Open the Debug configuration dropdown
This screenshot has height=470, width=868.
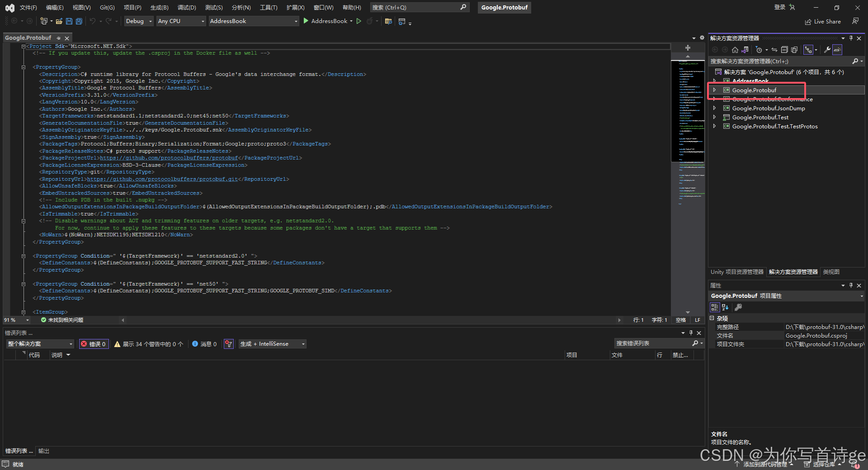click(139, 21)
